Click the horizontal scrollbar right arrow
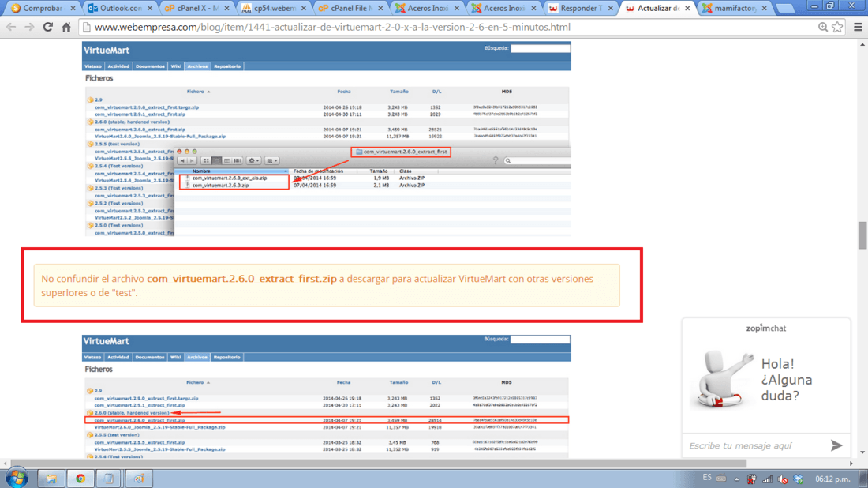 point(851,463)
